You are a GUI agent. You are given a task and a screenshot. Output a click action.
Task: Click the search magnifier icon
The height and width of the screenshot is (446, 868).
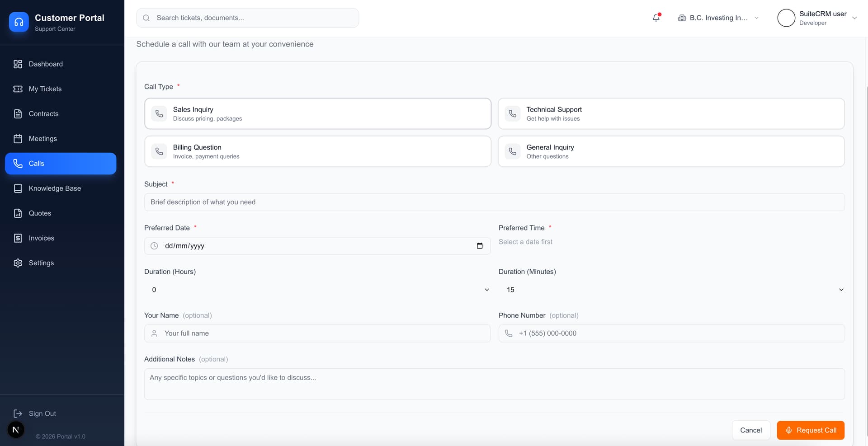pyautogui.click(x=146, y=18)
